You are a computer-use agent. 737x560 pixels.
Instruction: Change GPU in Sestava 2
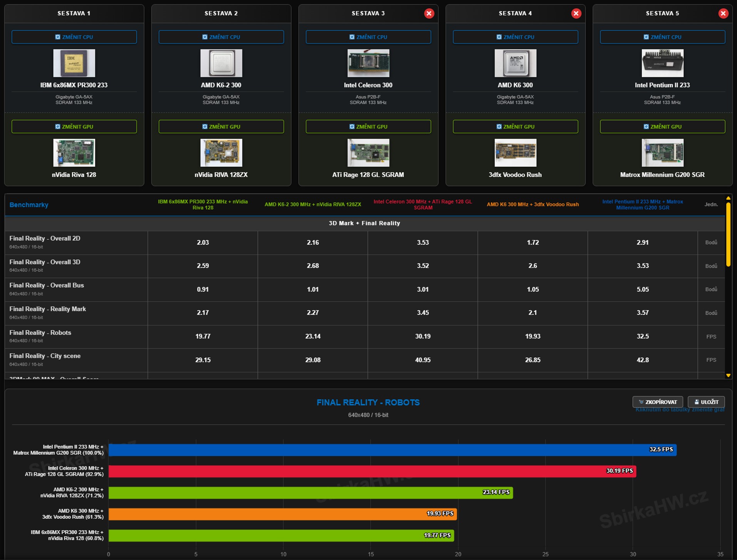[x=221, y=126]
